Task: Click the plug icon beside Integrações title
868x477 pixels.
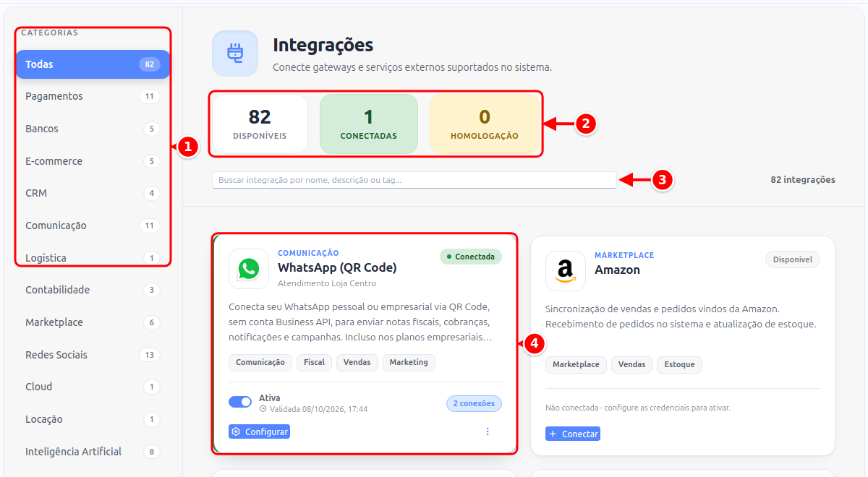Action: (234, 53)
